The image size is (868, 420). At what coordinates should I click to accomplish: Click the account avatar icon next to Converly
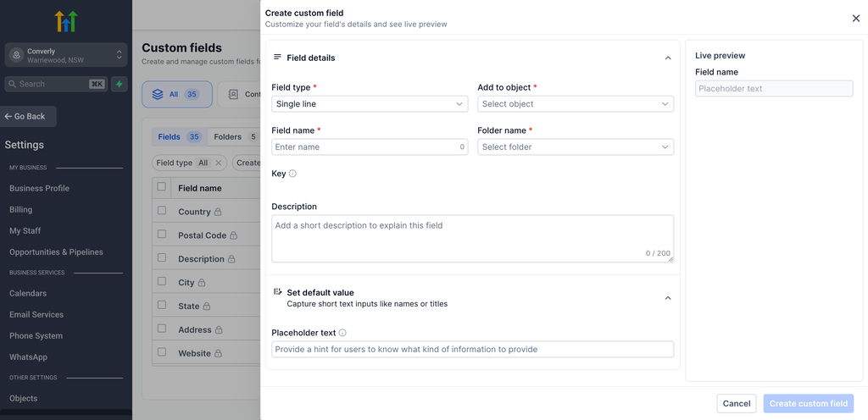pos(17,55)
